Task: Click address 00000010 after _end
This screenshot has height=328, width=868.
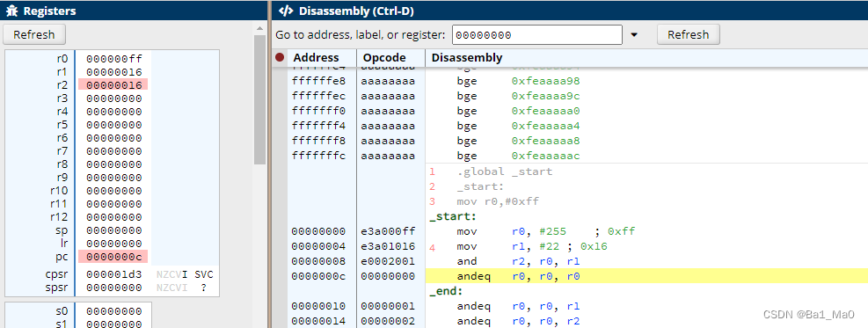Action: point(318,306)
